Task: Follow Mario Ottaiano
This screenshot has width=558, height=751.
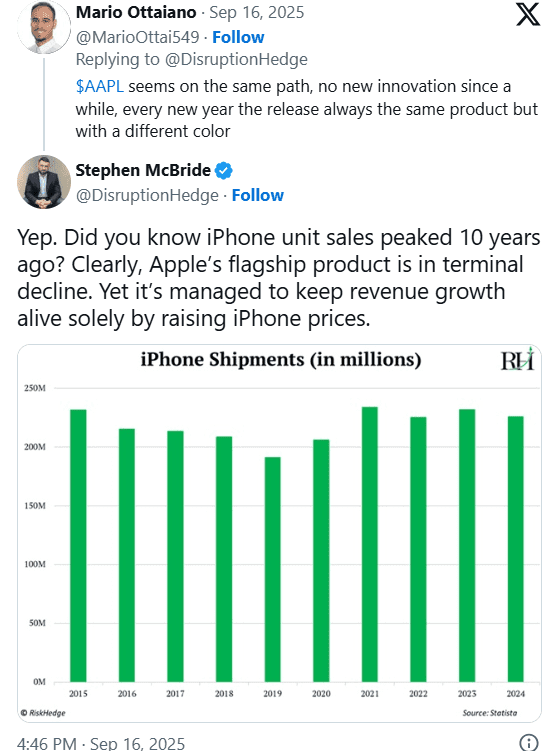Action: point(238,37)
